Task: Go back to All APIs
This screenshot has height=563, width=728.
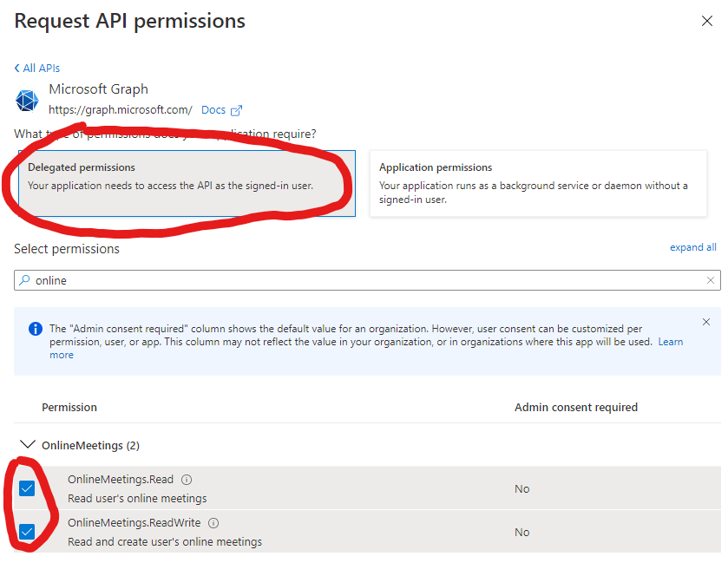Action: coord(37,69)
